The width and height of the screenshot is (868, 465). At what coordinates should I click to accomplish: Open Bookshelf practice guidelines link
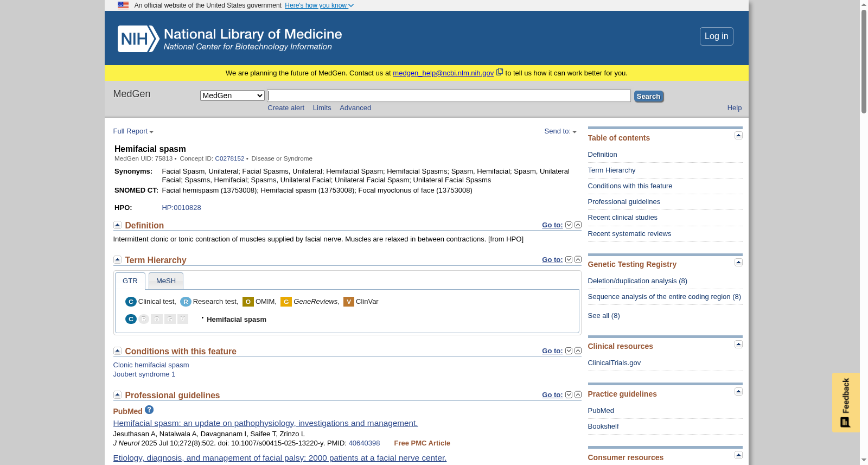603,426
